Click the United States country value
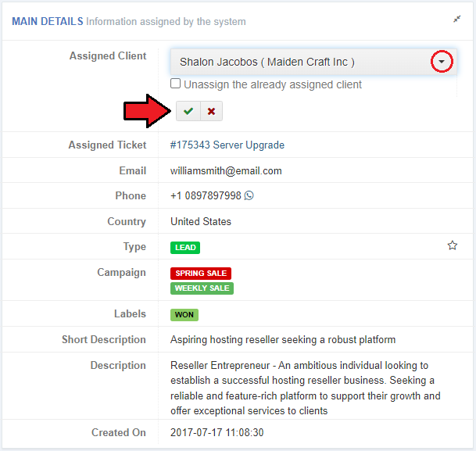476x451 pixels. (x=201, y=221)
